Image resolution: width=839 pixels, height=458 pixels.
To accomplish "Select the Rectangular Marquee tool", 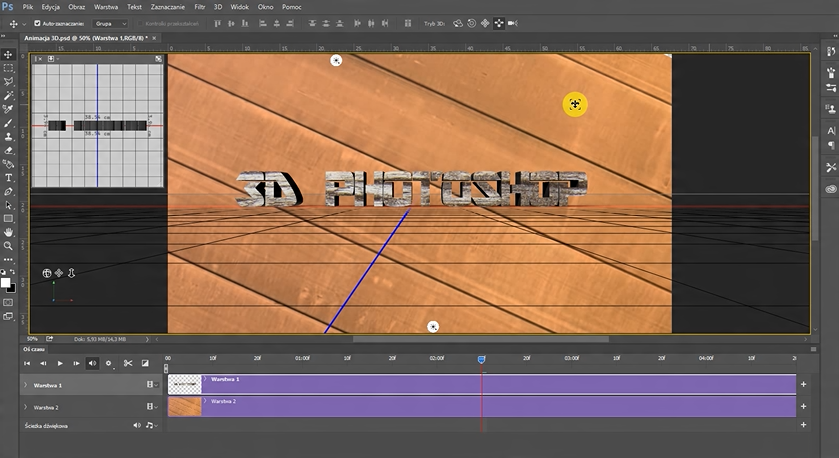I will [x=8, y=68].
